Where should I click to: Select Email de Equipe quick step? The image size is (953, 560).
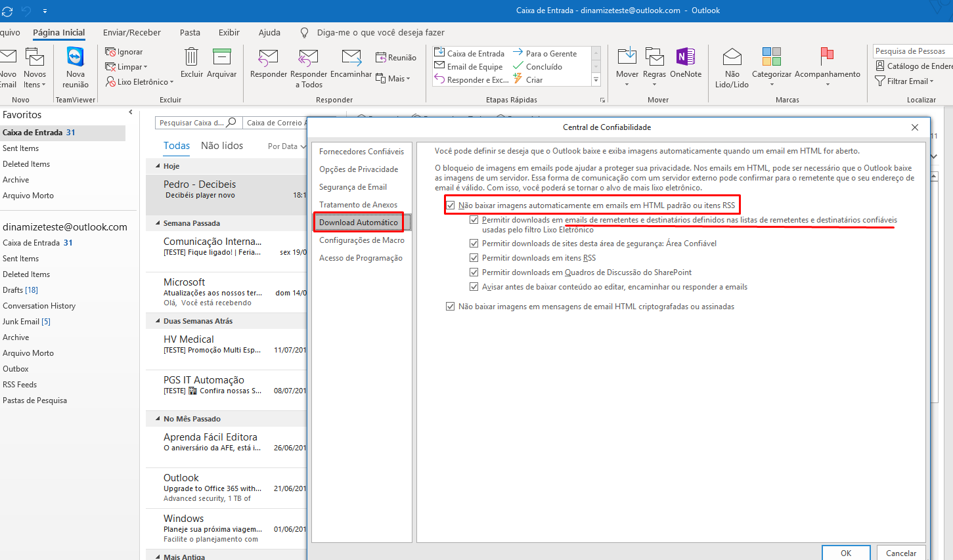coord(468,66)
